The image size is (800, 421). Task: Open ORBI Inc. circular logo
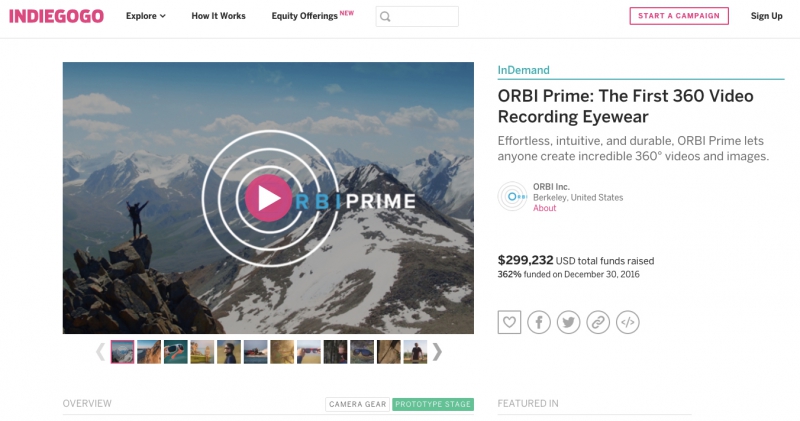pyautogui.click(x=513, y=196)
